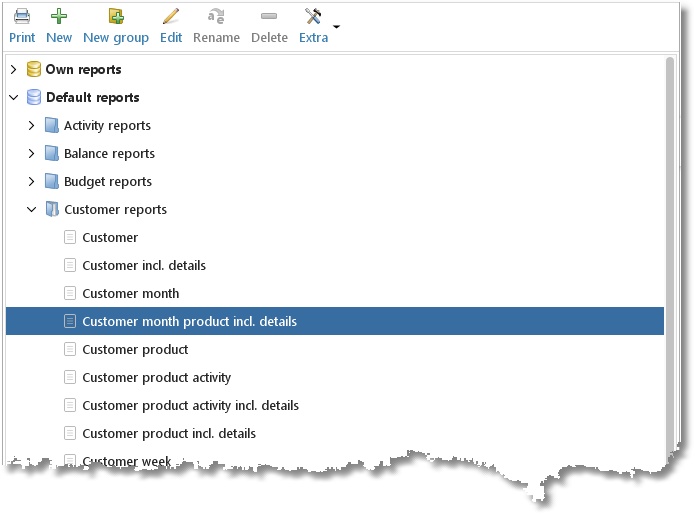Click the Customer month product incl. details icon
695x516 pixels.
point(70,321)
